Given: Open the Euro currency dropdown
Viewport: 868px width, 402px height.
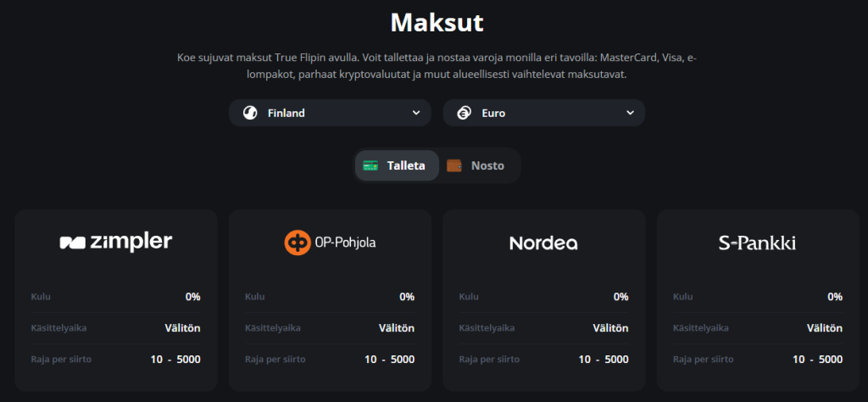Looking at the screenshot, I should click(x=543, y=113).
